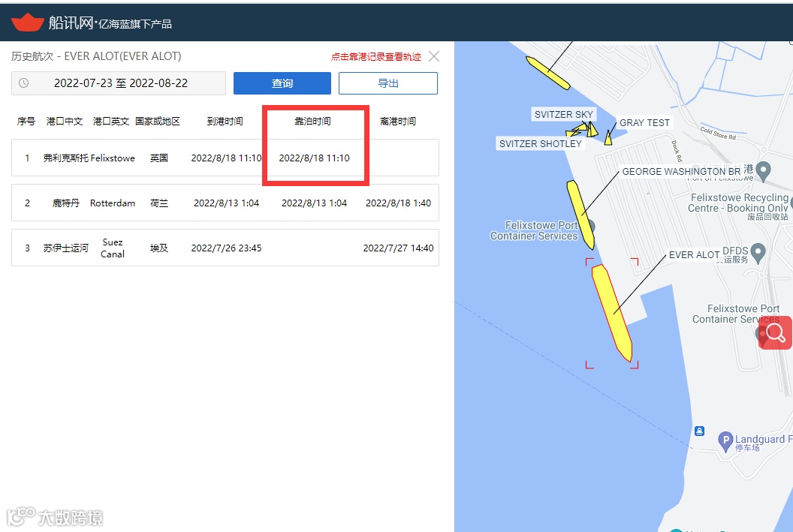Click red hint 点击靠港记录查看轨迹
Viewport: 793px width, 532px height.
point(375,56)
